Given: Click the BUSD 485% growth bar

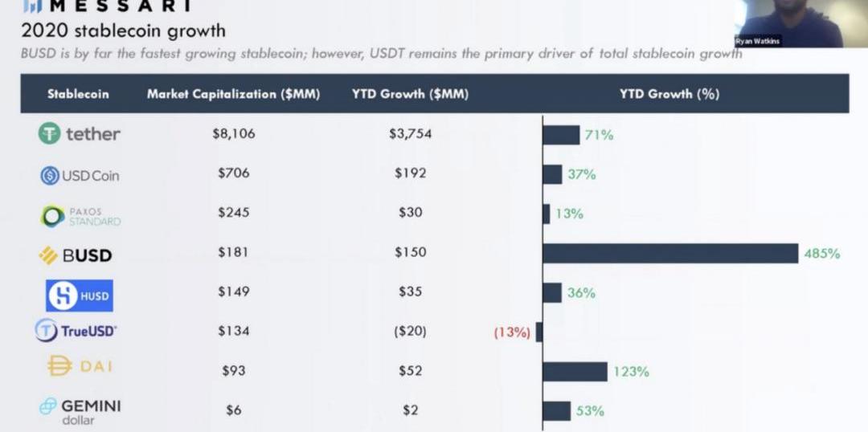Looking at the screenshot, I should point(670,253).
